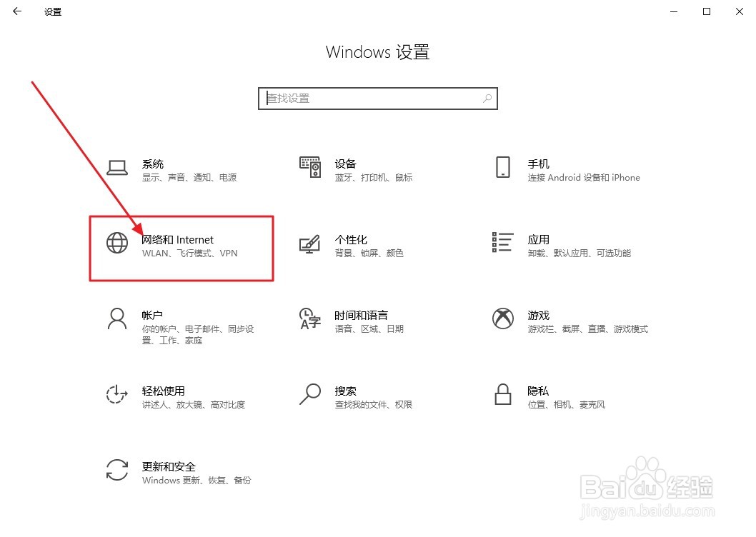The height and width of the screenshot is (537, 756).
Task: Select the Phone (手机) icon
Action: coord(503,167)
